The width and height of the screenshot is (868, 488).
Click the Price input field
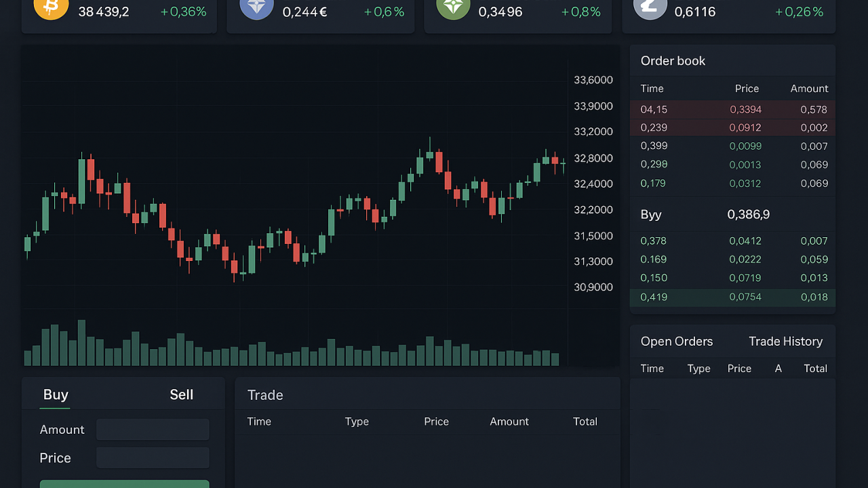[153, 457]
